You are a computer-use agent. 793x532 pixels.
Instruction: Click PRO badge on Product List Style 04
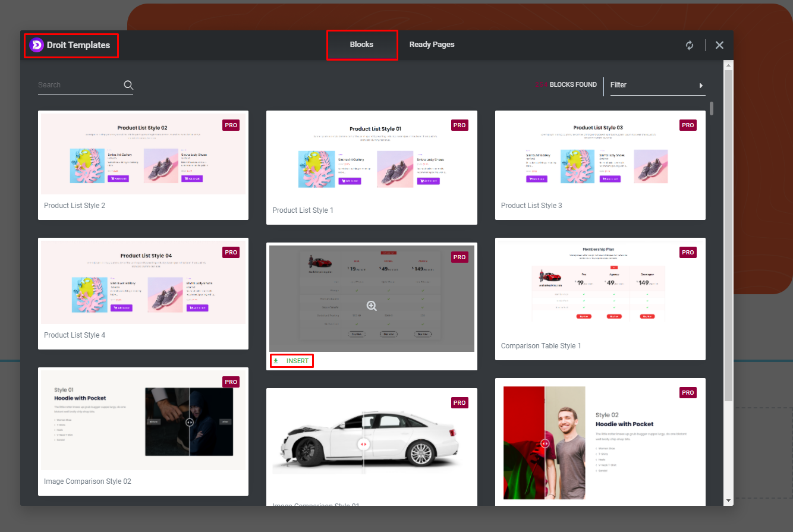(x=231, y=252)
